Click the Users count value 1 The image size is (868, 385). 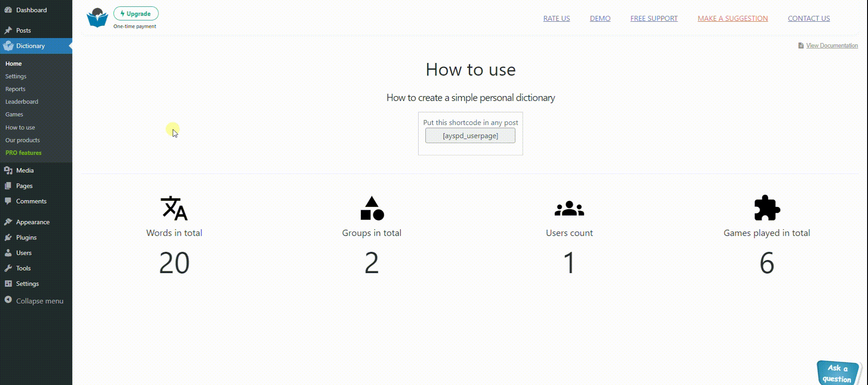point(569,263)
